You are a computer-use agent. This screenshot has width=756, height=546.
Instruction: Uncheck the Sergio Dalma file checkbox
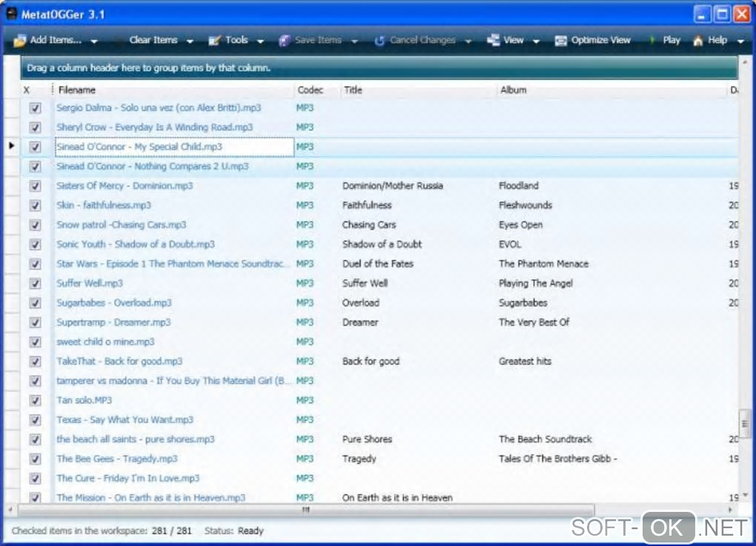tap(35, 108)
